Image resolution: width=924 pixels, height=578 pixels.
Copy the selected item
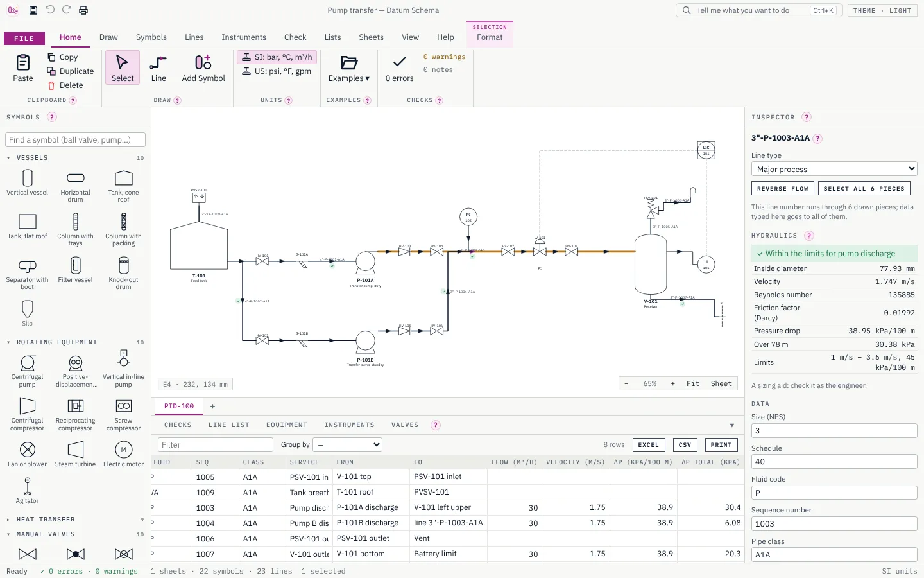[63, 57]
